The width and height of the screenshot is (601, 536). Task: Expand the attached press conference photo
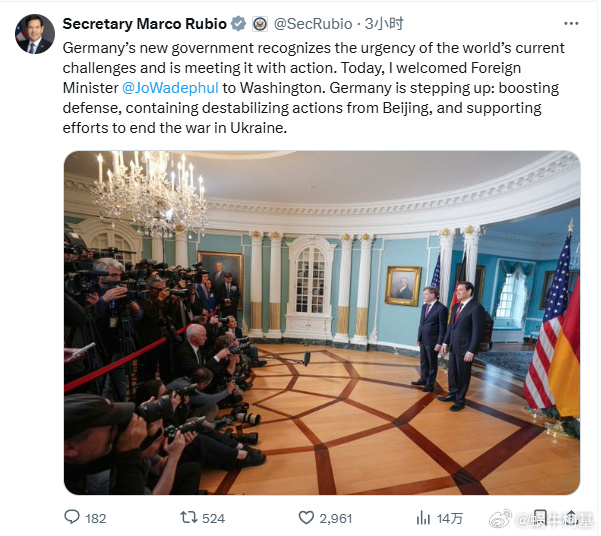[322, 322]
